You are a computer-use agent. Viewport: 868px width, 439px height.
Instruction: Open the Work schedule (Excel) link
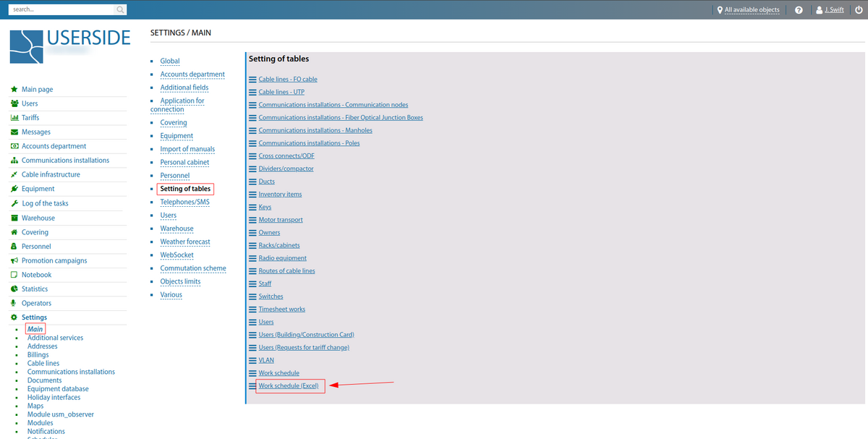289,385
